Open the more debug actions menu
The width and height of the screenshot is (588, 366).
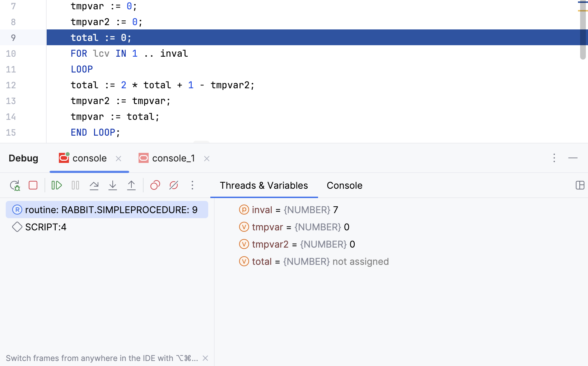point(192,186)
